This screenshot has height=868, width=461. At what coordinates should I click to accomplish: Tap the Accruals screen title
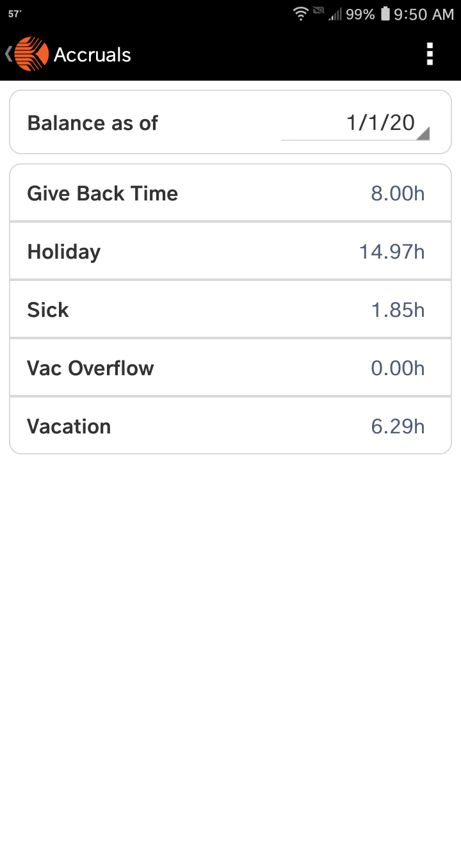click(x=92, y=55)
